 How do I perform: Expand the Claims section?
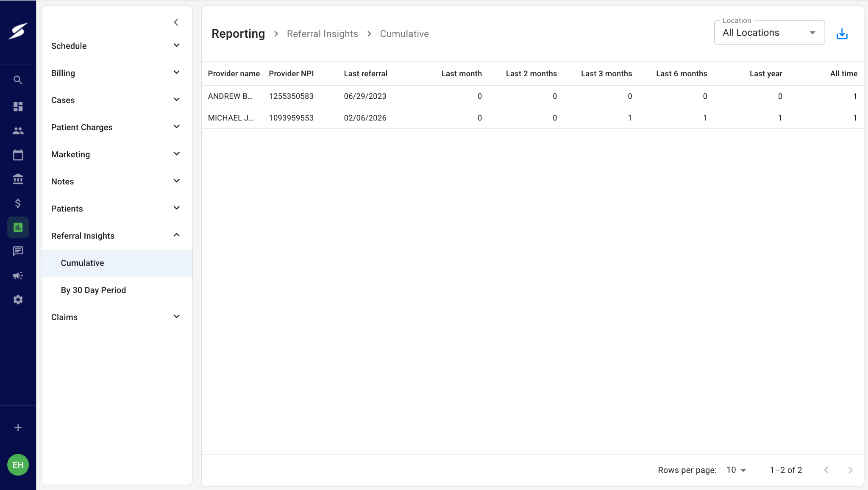(x=117, y=317)
